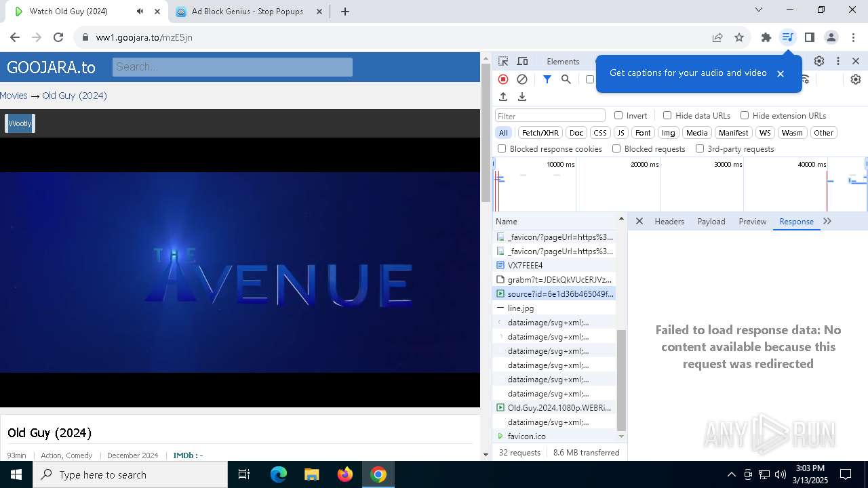This screenshot has width=868, height=488.
Task: Open network search magnifier
Action: (566, 79)
